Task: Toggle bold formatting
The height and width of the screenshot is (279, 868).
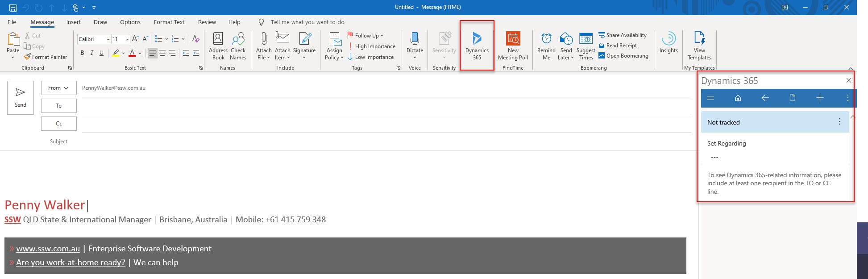Action: (x=82, y=53)
